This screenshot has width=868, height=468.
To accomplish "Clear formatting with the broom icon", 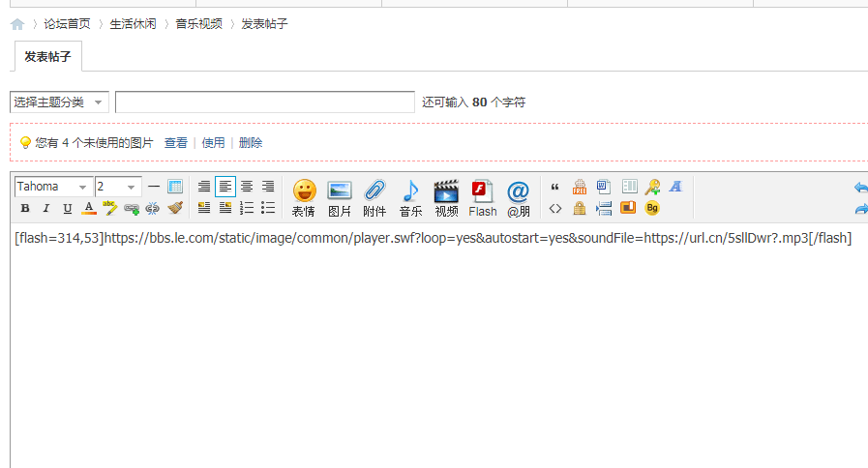I will click(x=175, y=208).
